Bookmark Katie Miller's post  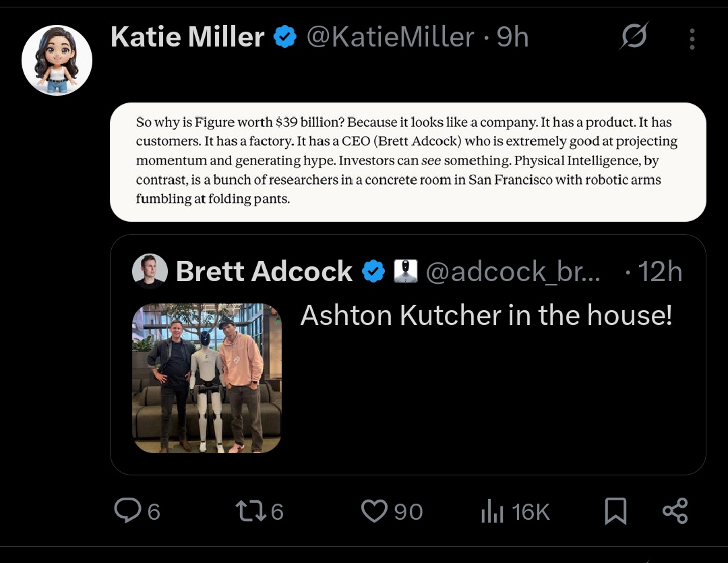click(615, 511)
